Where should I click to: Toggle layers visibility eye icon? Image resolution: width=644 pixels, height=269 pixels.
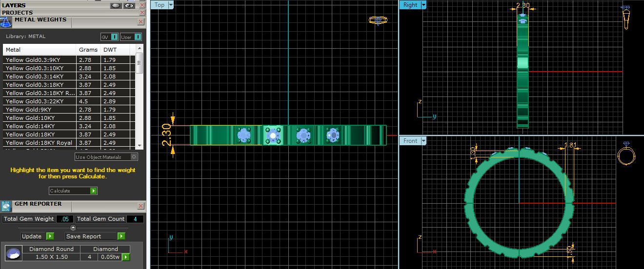pyautogui.click(x=129, y=5)
